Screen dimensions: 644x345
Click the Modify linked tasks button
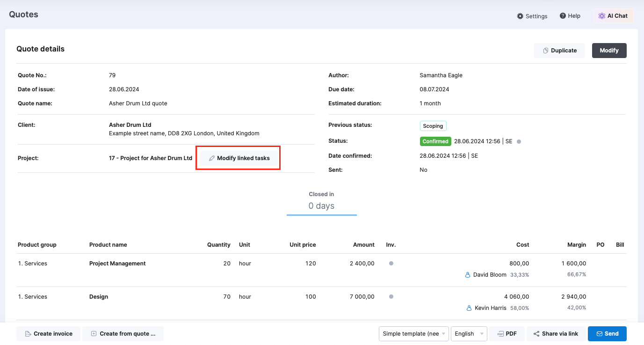[239, 158]
